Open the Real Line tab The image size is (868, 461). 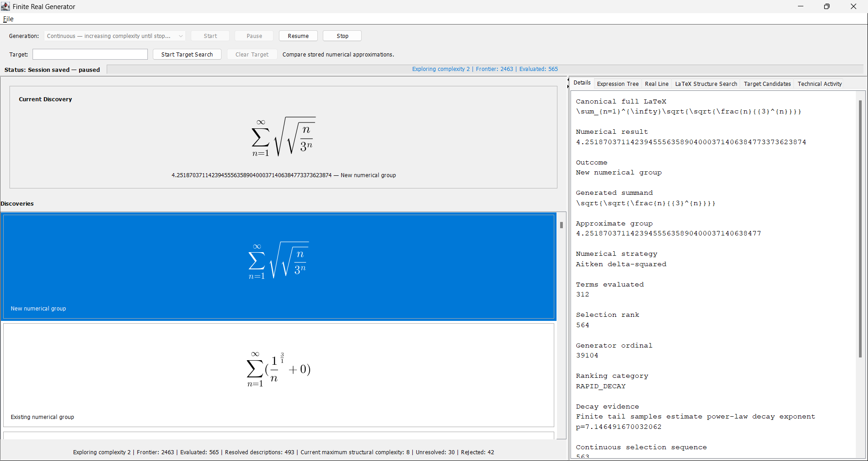pyautogui.click(x=656, y=84)
